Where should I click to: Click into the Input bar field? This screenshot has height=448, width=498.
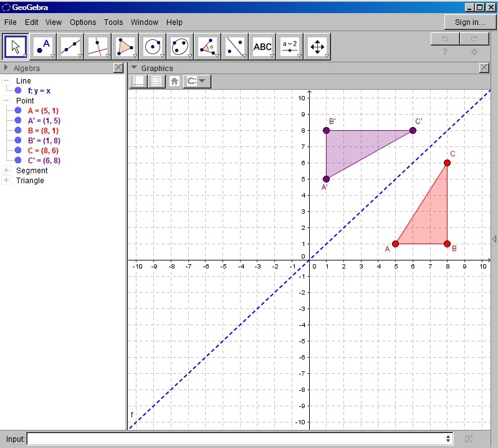click(237, 439)
